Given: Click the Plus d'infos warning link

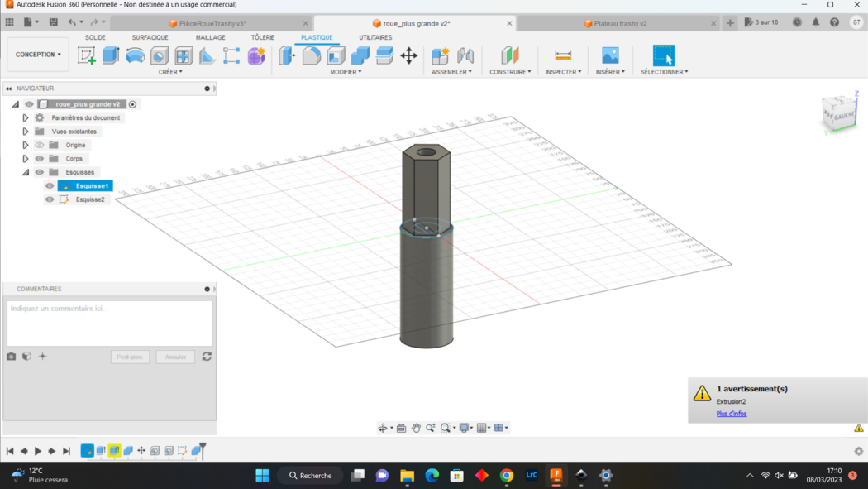Looking at the screenshot, I should (x=732, y=414).
